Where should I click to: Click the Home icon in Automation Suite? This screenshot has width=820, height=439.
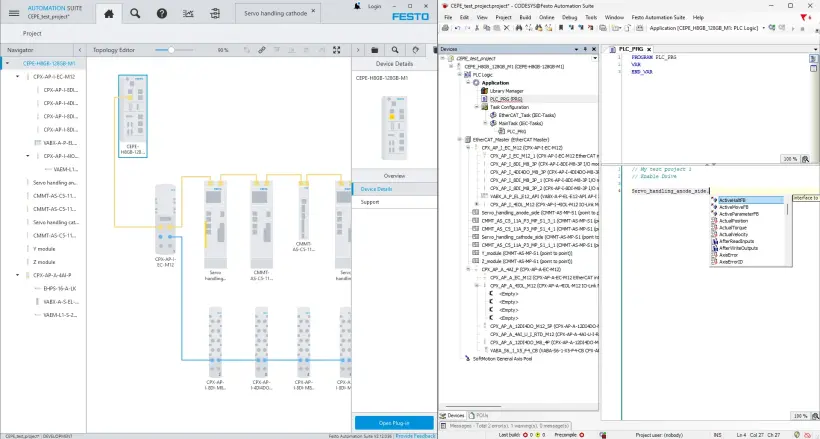[110, 13]
